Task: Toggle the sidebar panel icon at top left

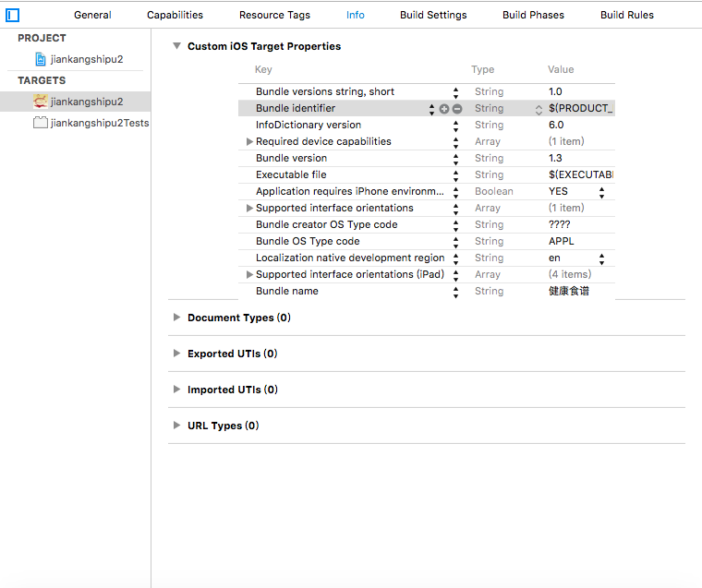Action: click(13, 15)
